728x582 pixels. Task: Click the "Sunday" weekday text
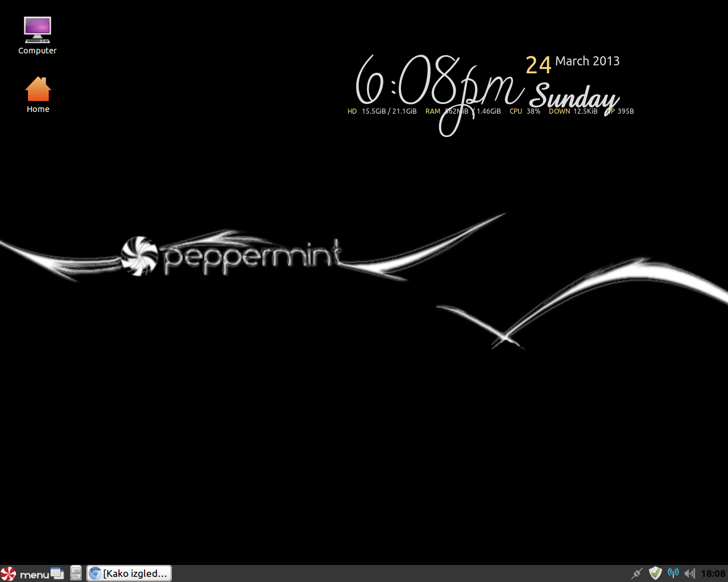(574, 98)
